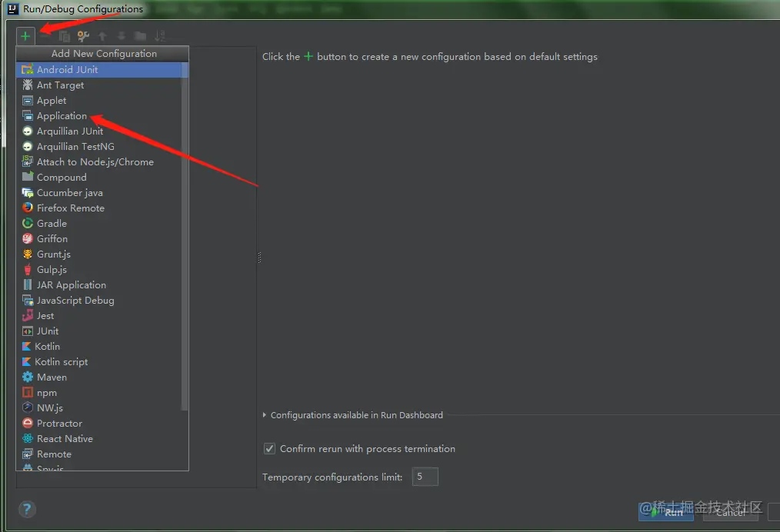This screenshot has width=780, height=532.
Task: Click the Move Up arrow icon
Action: click(x=102, y=36)
